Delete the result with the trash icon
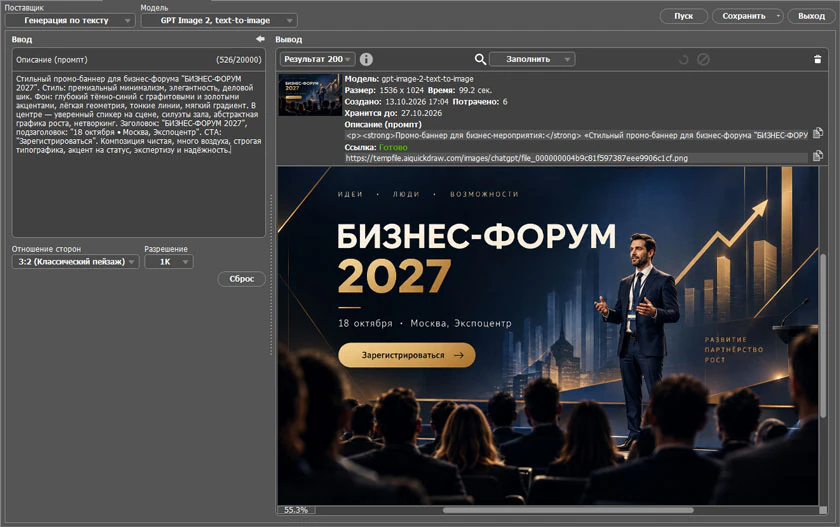This screenshot has width=840, height=527. (818, 59)
